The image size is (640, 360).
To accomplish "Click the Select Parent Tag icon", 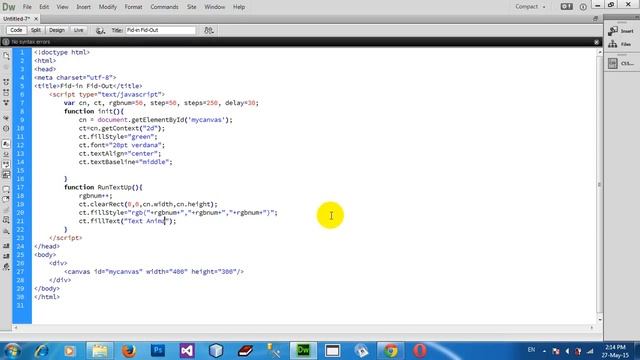I will (6, 118).
